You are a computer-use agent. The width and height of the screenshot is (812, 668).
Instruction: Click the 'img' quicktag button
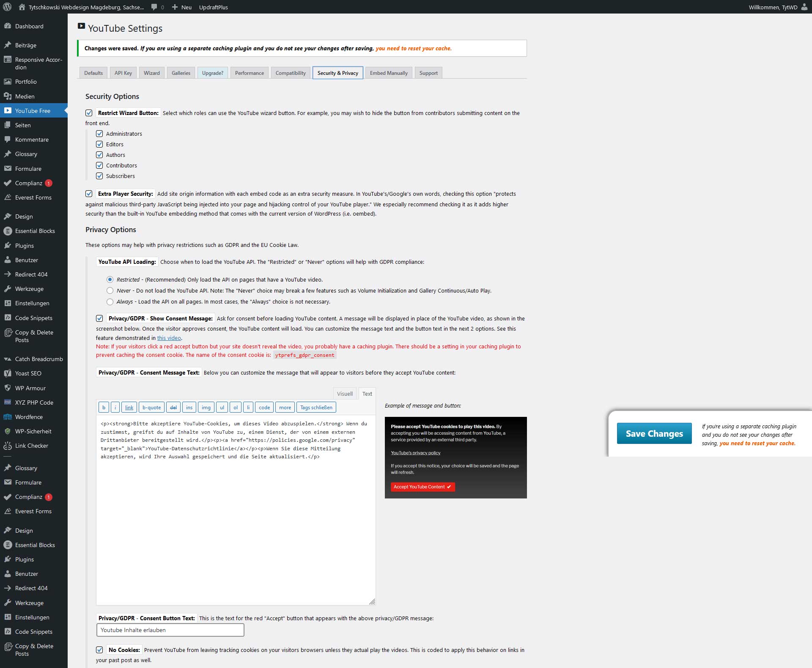tap(206, 407)
